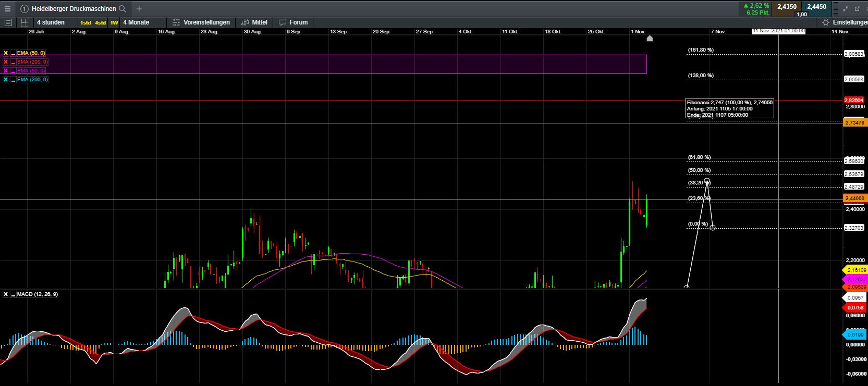Viewport: 868px width, 386px height.
Task: Click the 2,4450 buy price button
Action: click(x=816, y=7)
